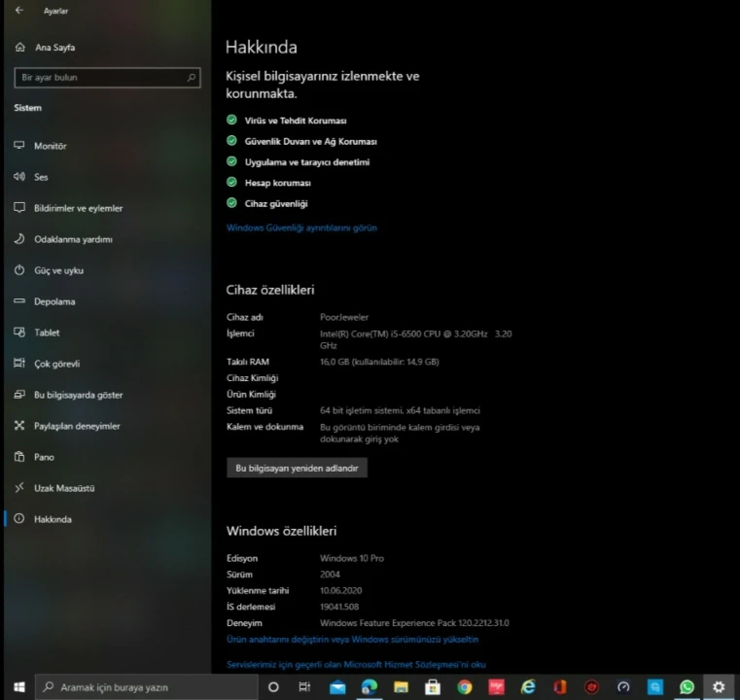The image size is (740, 700).
Task: Click green check beside Hesap koruması
Action: tap(231, 182)
